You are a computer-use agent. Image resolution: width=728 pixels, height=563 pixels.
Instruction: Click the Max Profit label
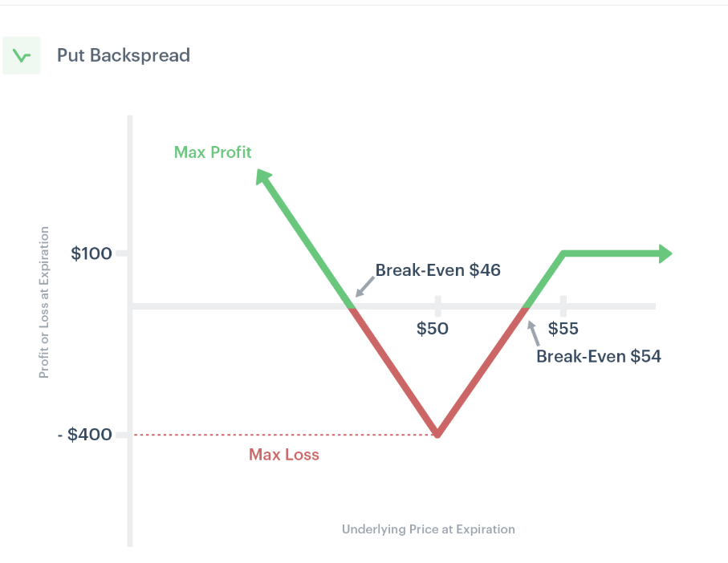pyautogui.click(x=213, y=152)
